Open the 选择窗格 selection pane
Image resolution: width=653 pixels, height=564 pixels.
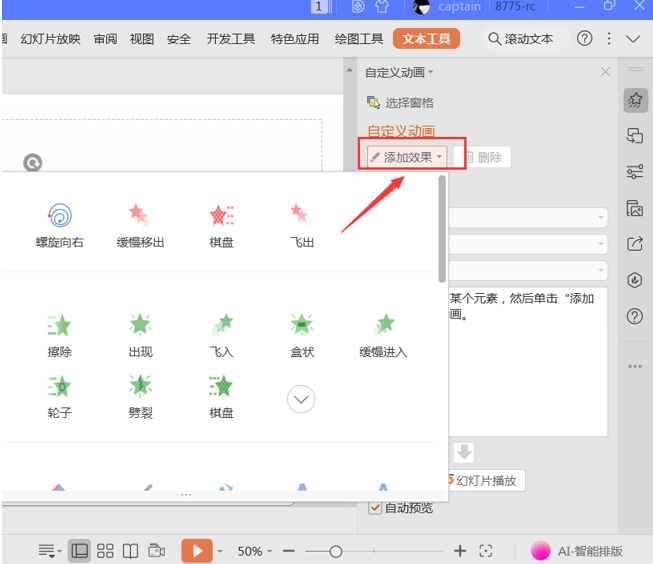point(400,102)
